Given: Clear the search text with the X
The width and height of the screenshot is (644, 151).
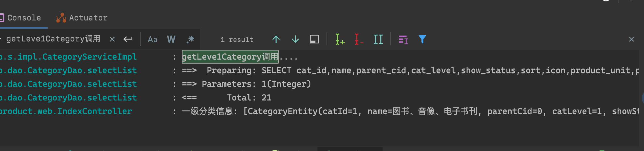Looking at the screenshot, I should coord(112,39).
